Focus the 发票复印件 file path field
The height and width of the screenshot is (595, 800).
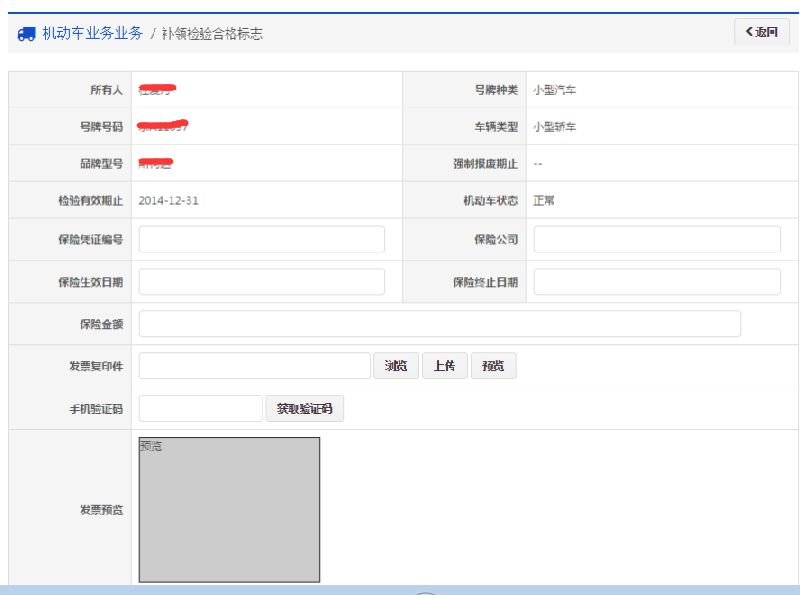tap(254, 366)
